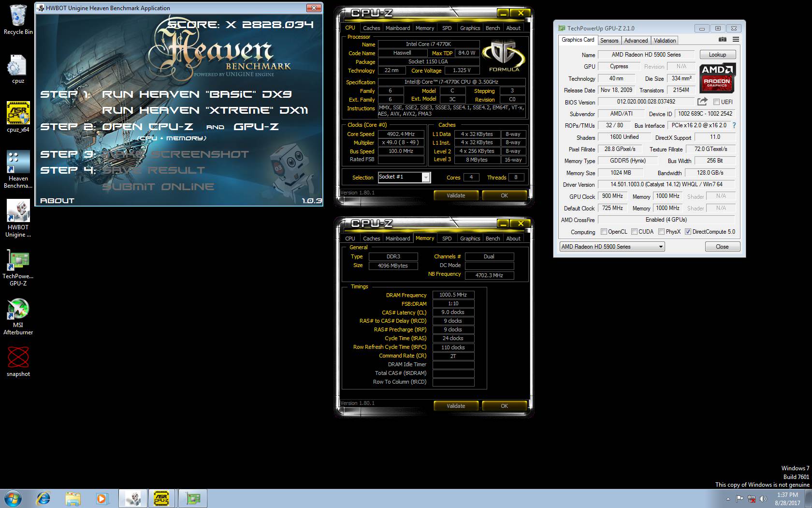Open CPU tab in lower CPU-Z window
The height and width of the screenshot is (508, 812).
350,239
